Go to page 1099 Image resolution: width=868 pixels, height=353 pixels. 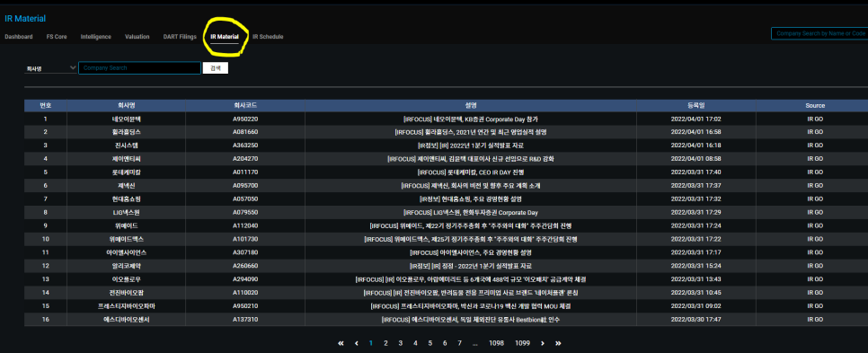pos(522,343)
